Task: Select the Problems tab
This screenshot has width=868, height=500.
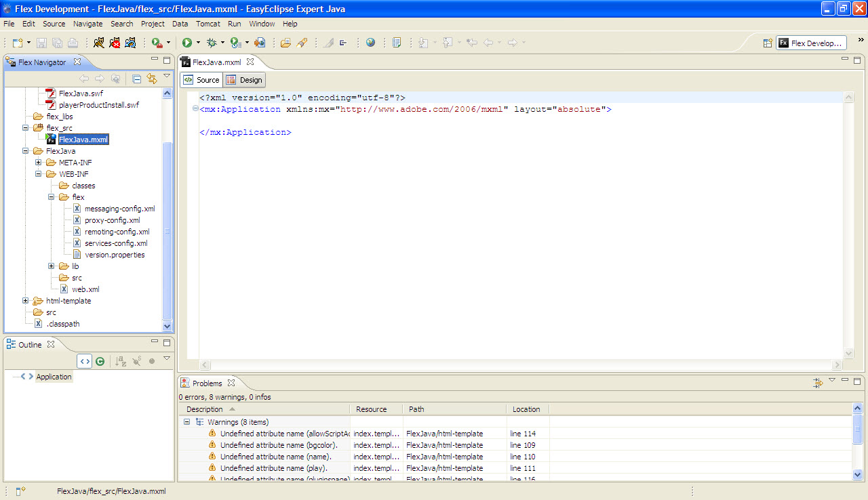Action: pyautogui.click(x=207, y=383)
